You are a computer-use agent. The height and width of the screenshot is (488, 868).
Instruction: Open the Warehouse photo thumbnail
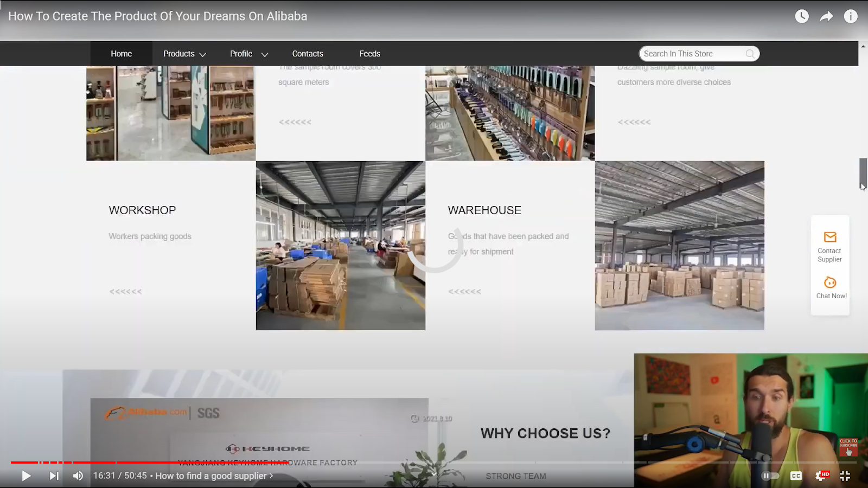pyautogui.click(x=679, y=246)
